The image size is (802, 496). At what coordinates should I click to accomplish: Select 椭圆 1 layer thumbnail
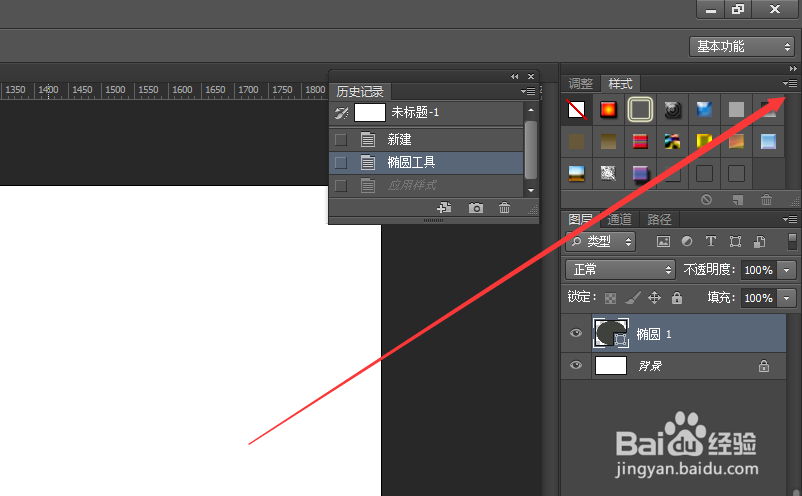611,333
